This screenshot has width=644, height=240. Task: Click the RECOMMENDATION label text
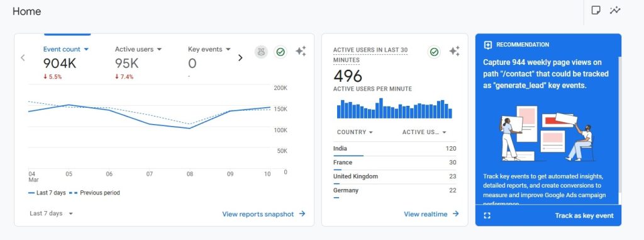coord(523,45)
